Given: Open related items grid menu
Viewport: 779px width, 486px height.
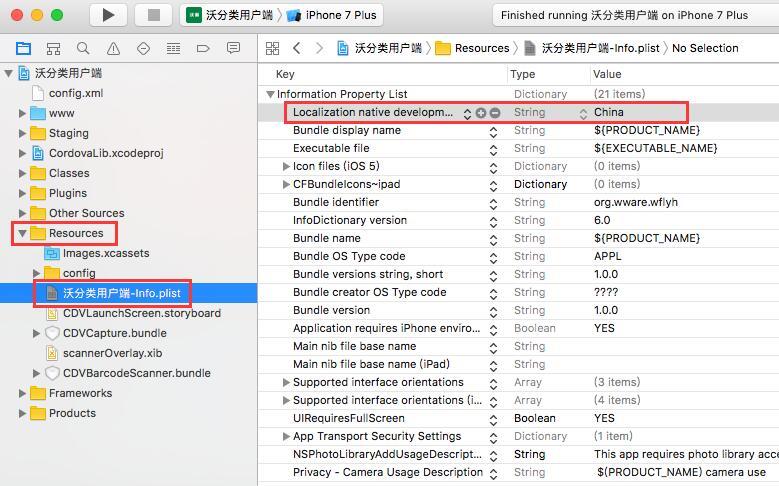Looking at the screenshot, I should (x=272, y=48).
